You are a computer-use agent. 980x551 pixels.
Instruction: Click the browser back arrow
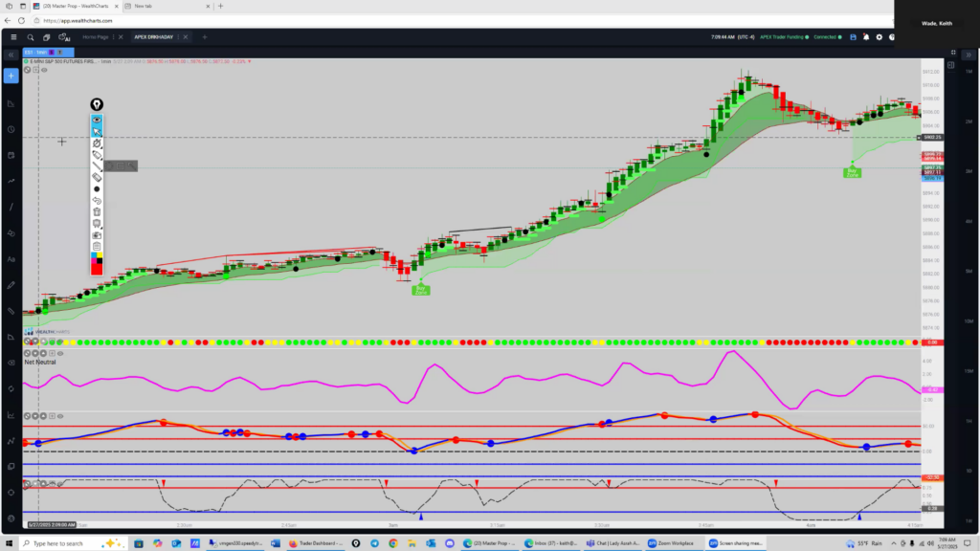[x=8, y=21]
